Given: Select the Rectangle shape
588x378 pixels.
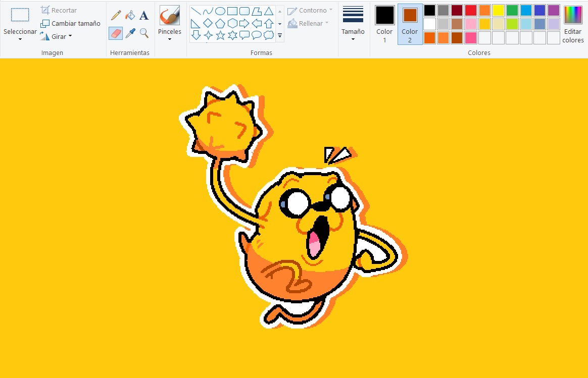Looking at the screenshot, I should pos(232,11).
